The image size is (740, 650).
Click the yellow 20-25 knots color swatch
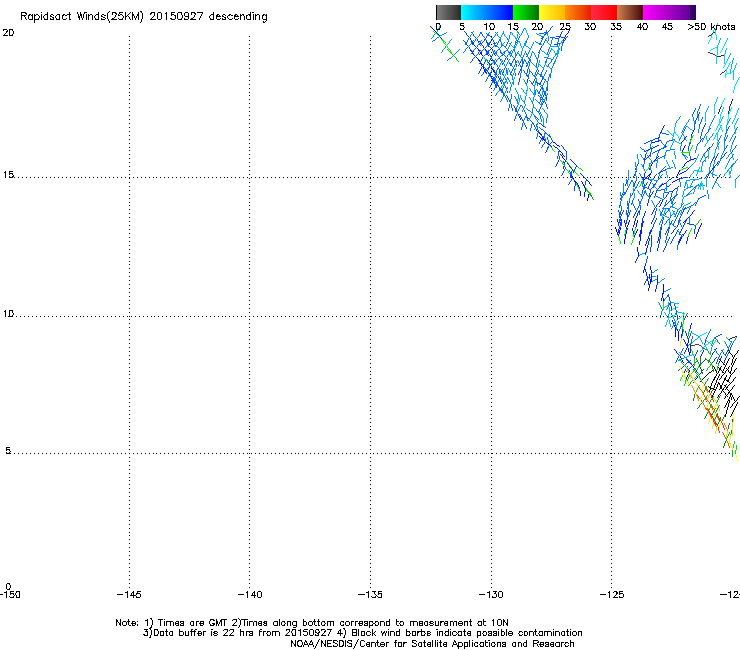tap(552, 12)
